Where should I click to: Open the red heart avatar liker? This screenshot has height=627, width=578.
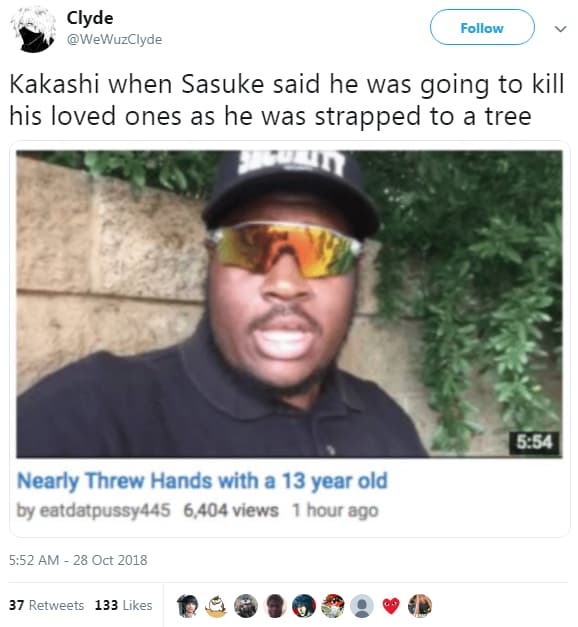click(391, 605)
